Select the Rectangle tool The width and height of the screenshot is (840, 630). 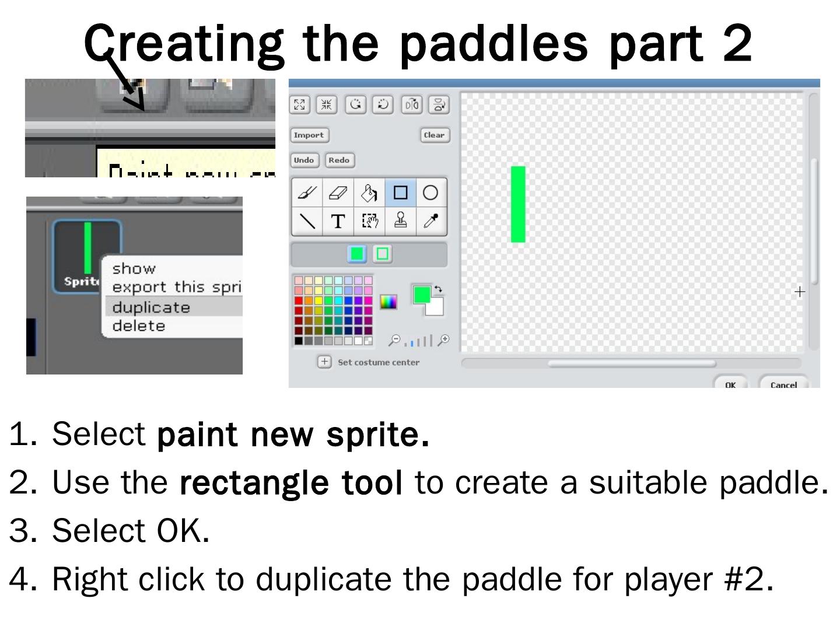(x=400, y=192)
